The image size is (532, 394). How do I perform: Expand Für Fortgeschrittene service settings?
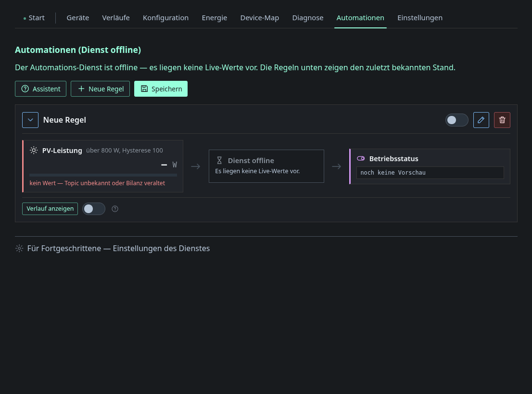click(112, 248)
